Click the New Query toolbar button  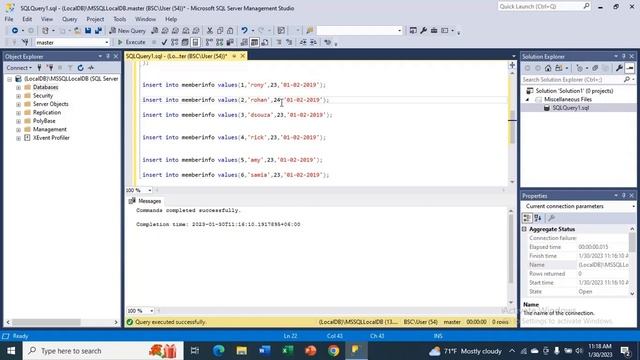click(127, 31)
